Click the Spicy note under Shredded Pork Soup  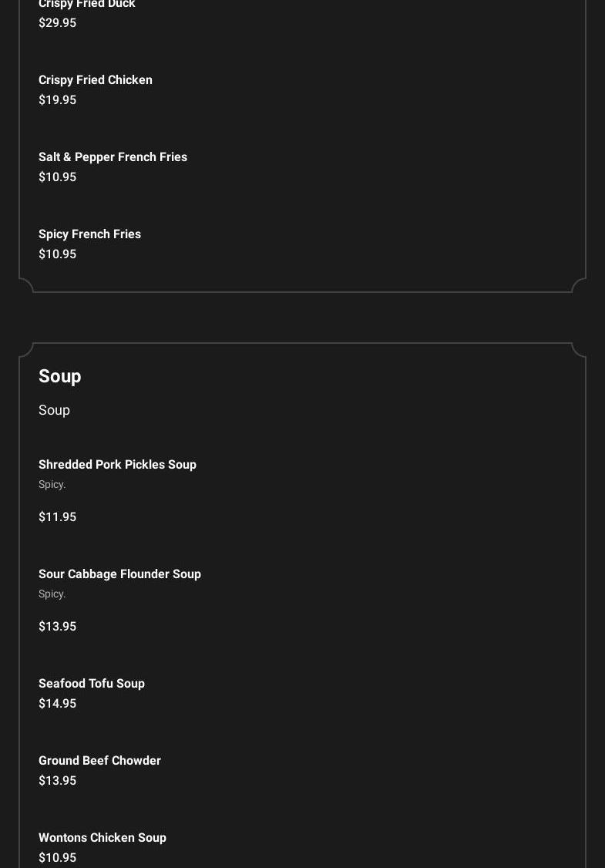(x=52, y=485)
